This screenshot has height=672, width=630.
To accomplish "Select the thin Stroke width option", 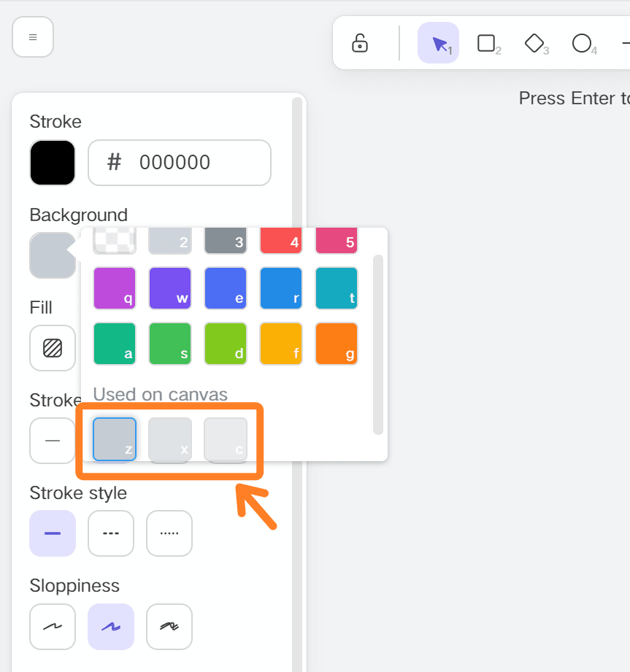I will pos(52,441).
